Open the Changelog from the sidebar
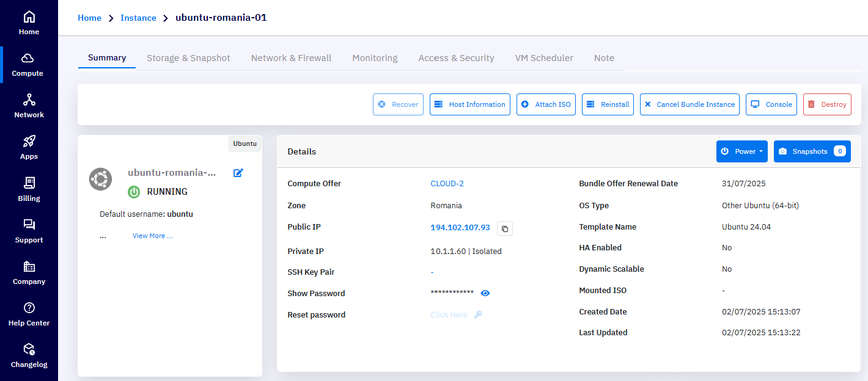Screen dimensions: 868x381 click(29, 356)
